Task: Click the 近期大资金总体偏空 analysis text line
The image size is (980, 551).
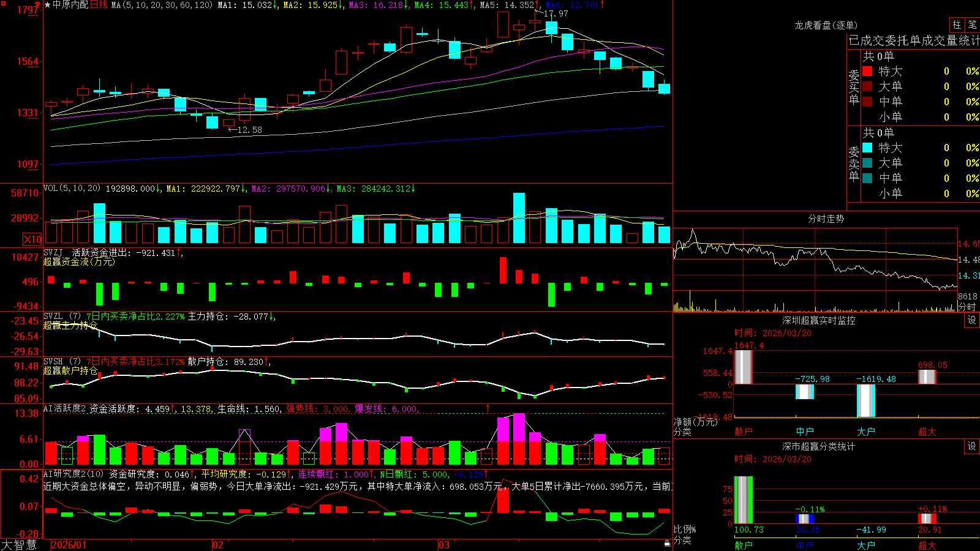Action: [x=357, y=486]
